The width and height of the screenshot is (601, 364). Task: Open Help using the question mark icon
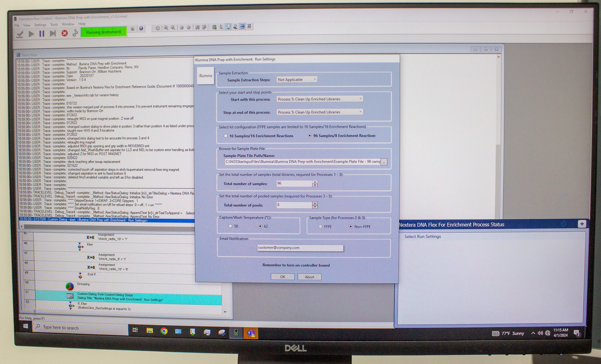tap(141, 28)
